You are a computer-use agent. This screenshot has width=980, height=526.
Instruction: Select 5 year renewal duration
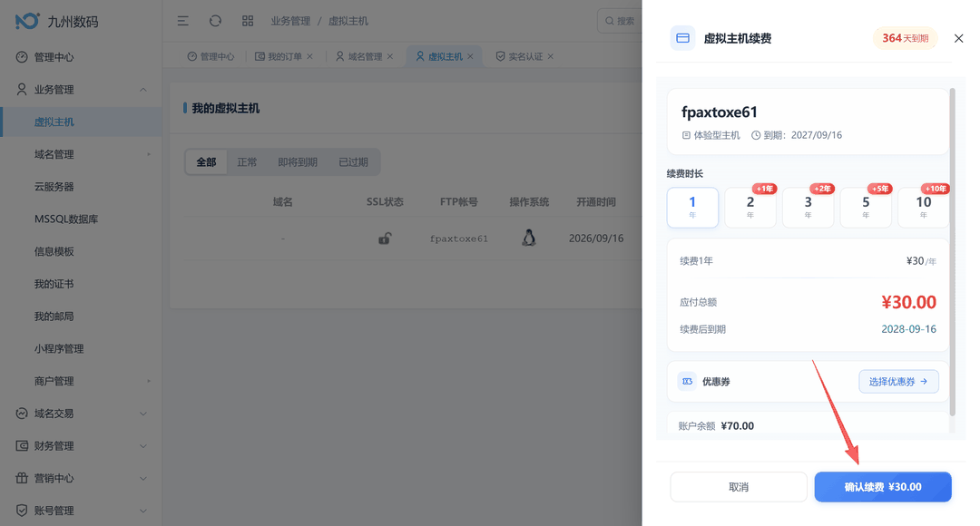(866, 208)
